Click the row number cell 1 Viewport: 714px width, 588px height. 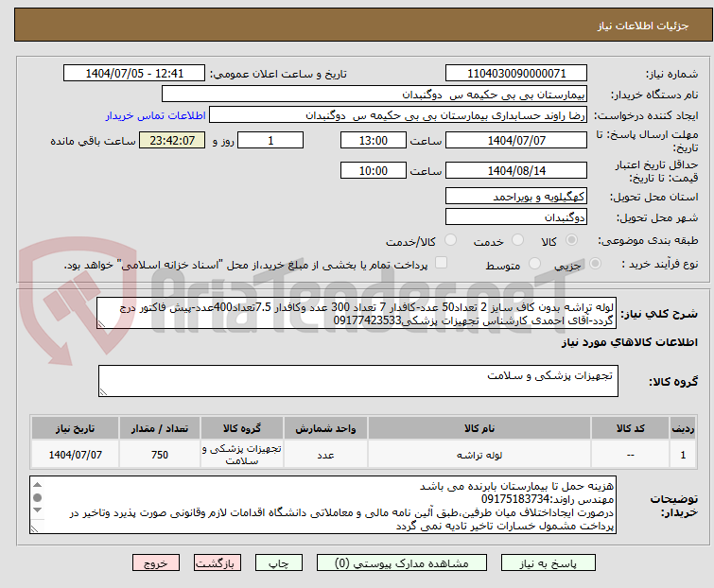tap(683, 455)
